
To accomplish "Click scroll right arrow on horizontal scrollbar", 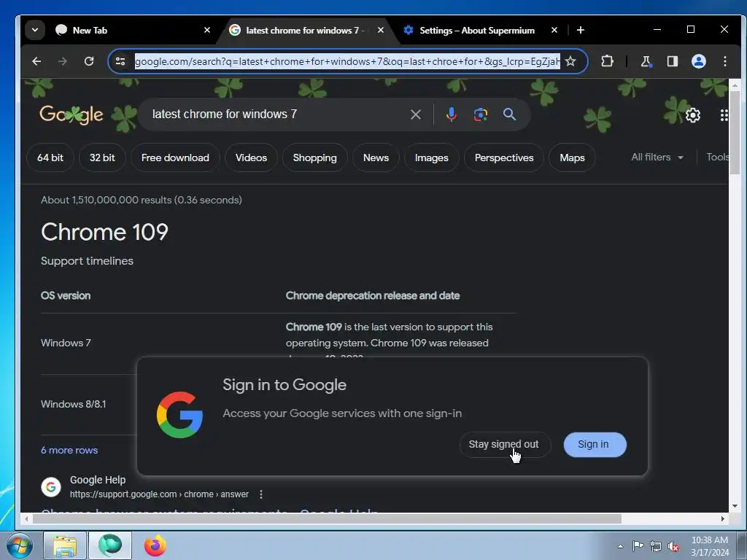I will tap(723, 518).
